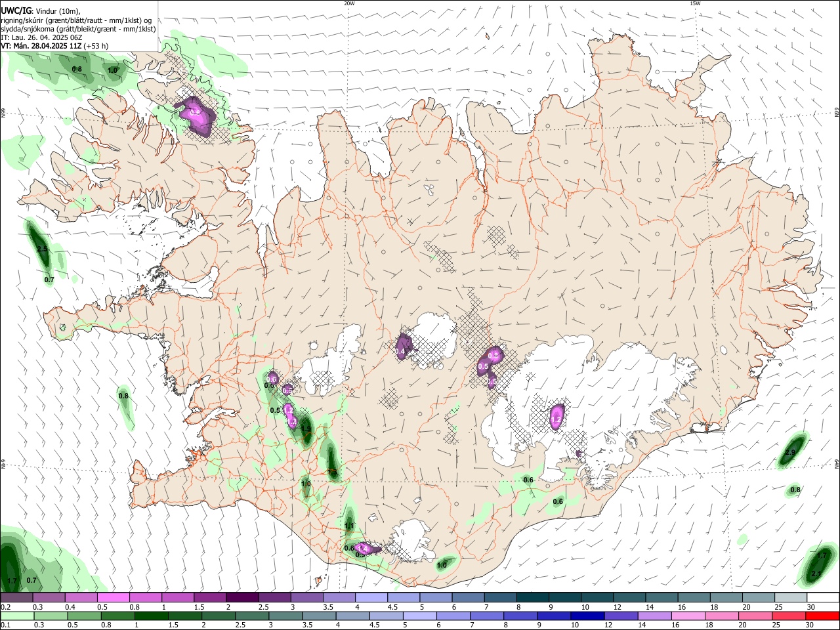Click the 'slydda/snjókoma' snow legend description line
Image resolution: width=840 pixels, height=630 pixels.
(79, 29)
